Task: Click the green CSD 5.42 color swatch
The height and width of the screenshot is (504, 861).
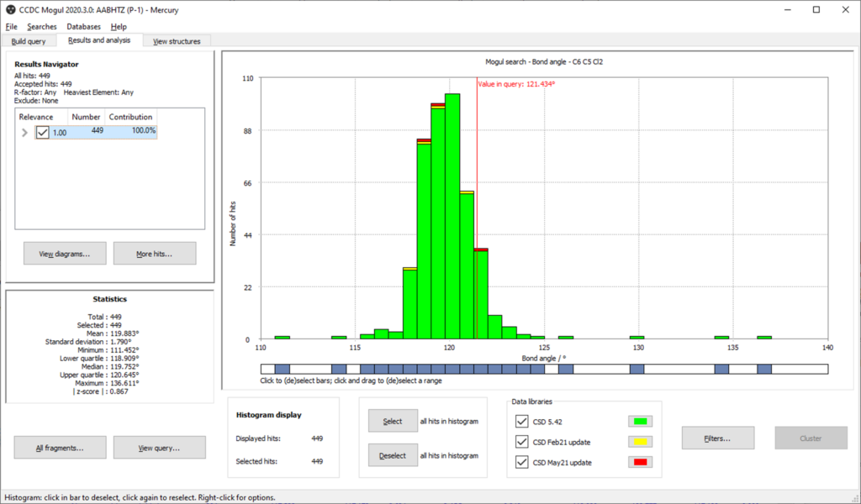Action: click(x=642, y=422)
